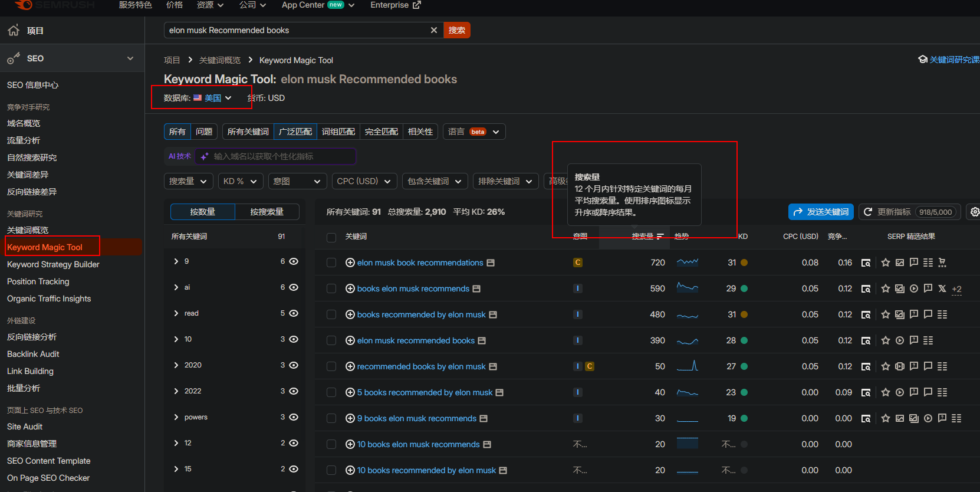Open SERP view icon for 'books elon musk recommends'

point(866,289)
